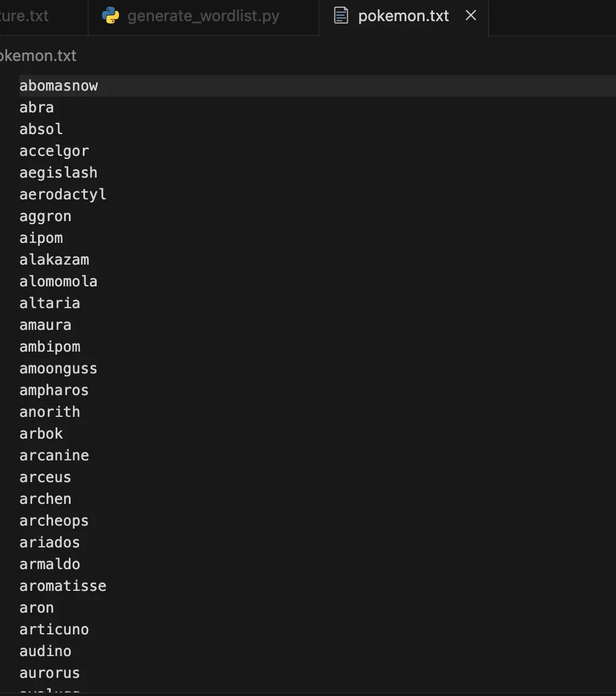This screenshot has height=696, width=616.
Task: Click the pokemon.txt breadcrumb path
Action: (x=38, y=56)
